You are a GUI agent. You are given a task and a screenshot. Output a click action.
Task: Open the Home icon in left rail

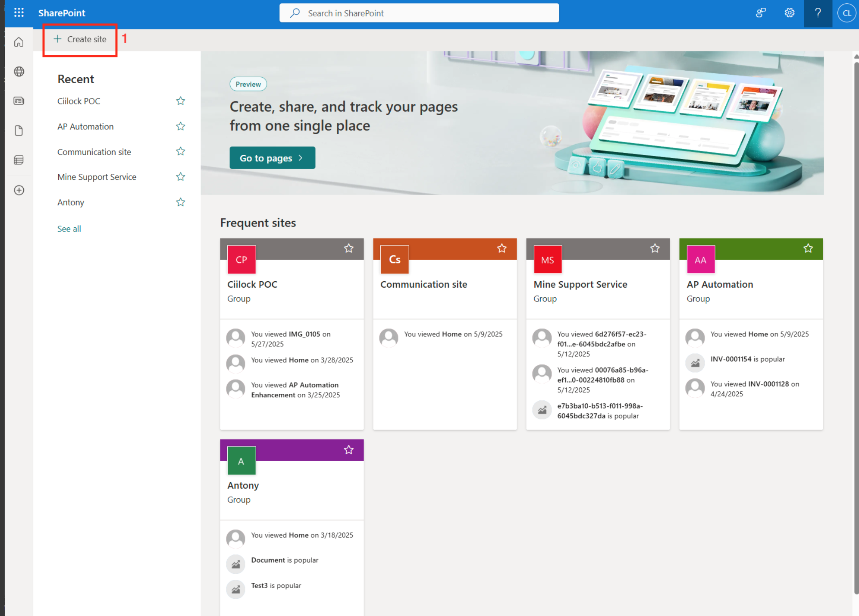coord(19,42)
